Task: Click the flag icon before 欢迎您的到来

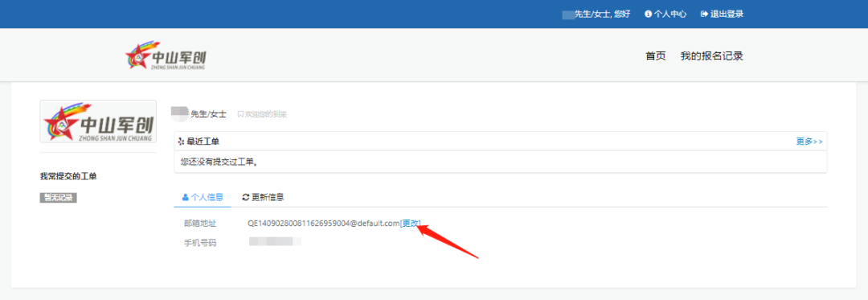Action: click(240, 114)
